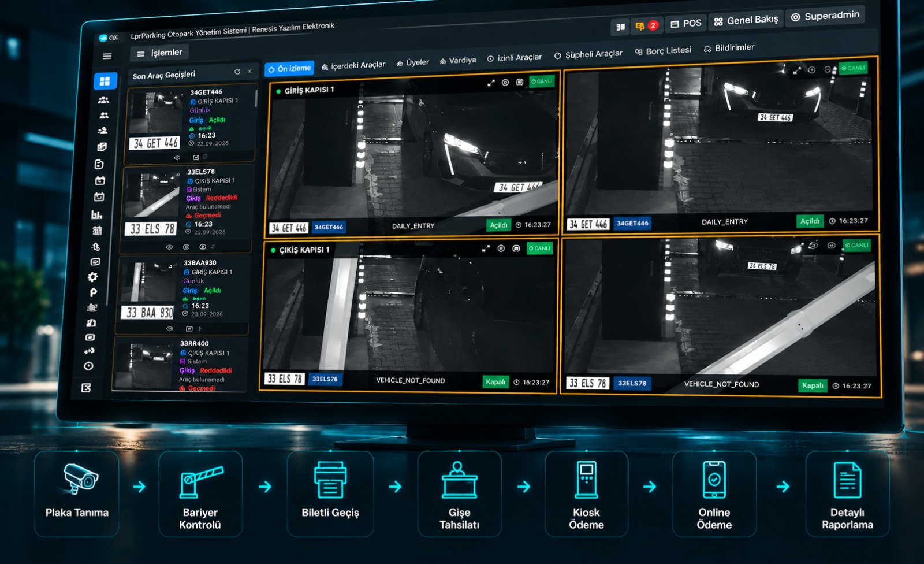Select the Kiosk Ödeme feature card
The height and width of the screenshot is (564, 924).
pyautogui.click(x=586, y=493)
